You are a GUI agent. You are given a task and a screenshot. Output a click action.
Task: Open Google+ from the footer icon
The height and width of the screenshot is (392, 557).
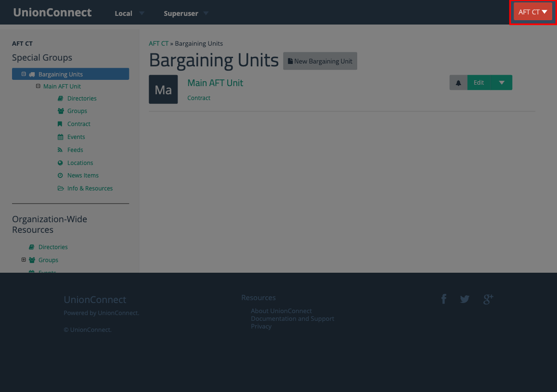[488, 299]
